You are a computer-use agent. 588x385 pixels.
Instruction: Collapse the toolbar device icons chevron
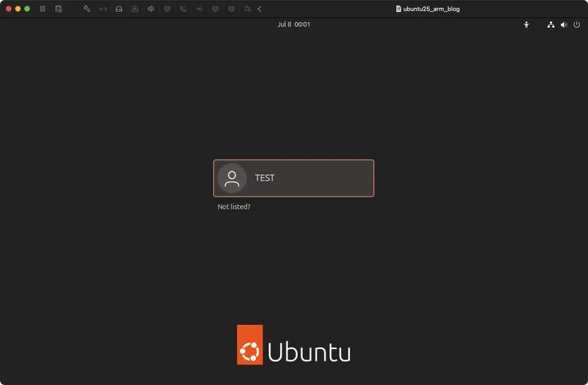pyautogui.click(x=259, y=9)
